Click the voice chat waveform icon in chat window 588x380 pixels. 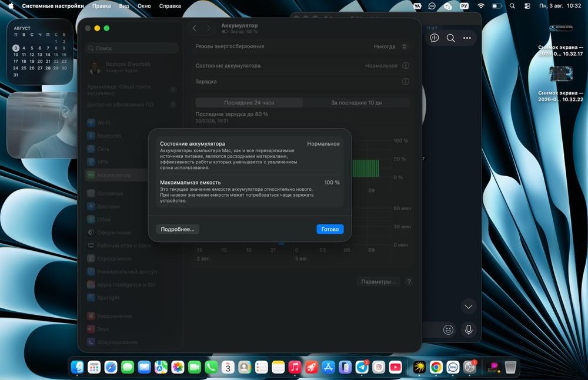tap(435, 38)
